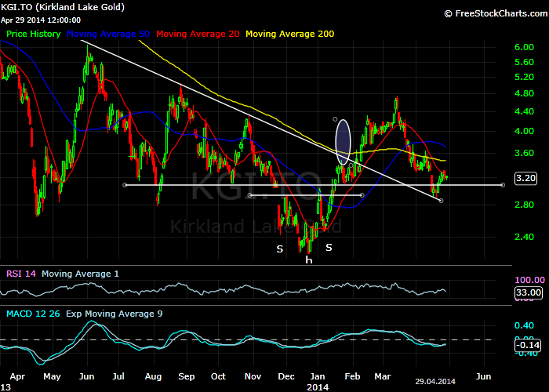Click the 100.00 RSI axis label
The image size is (549, 392).
pos(529,280)
